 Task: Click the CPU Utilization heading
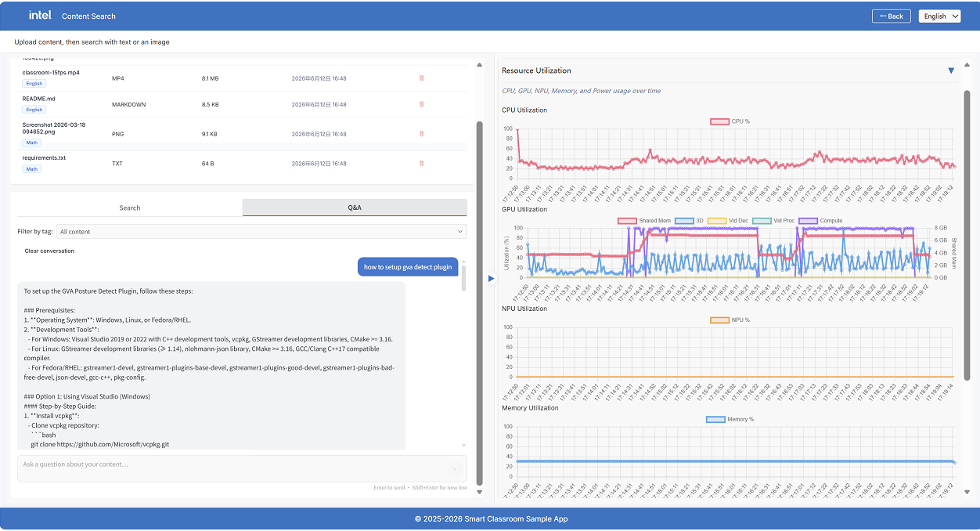tap(524, 110)
